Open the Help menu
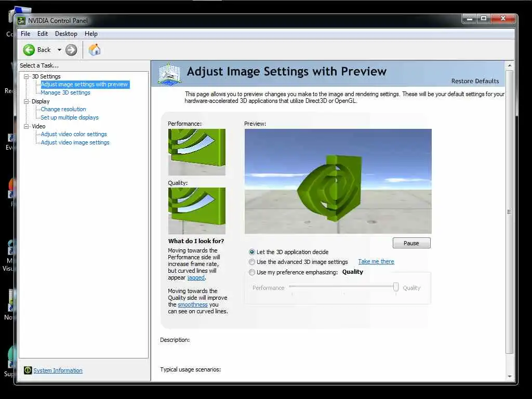Viewport: 532px width, 399px height. (91, 34)
